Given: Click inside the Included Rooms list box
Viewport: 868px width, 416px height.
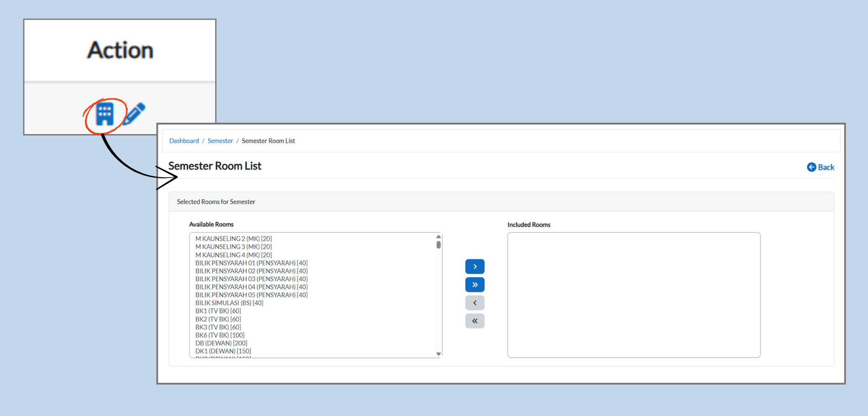Looking at the screenshot, I should [x=633, y=295].
